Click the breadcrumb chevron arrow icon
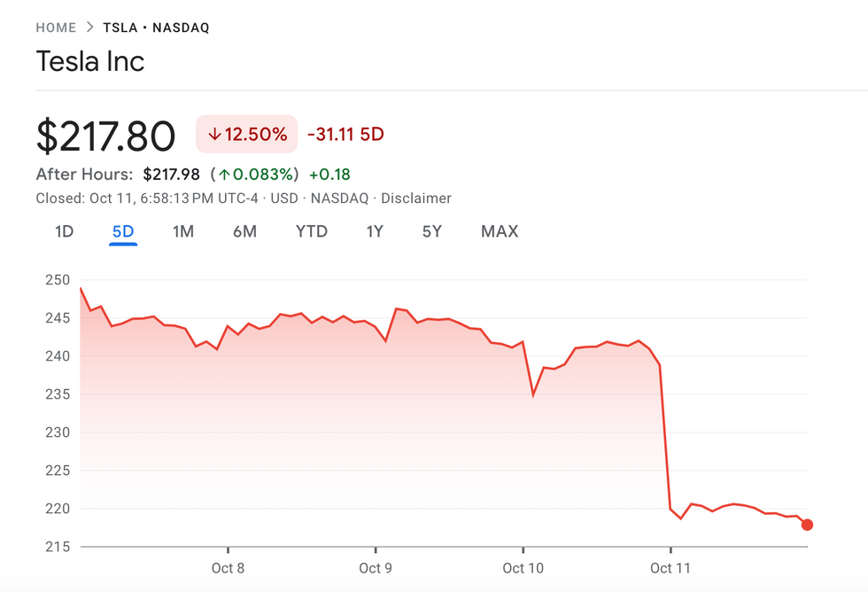The height and width of the screenshot is (592, 868). click(89, 27)
